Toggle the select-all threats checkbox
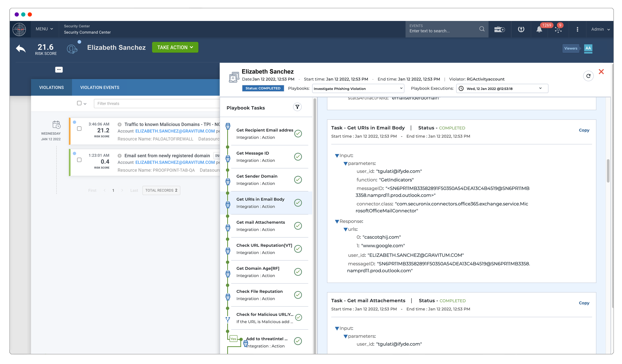 (79, 103)
